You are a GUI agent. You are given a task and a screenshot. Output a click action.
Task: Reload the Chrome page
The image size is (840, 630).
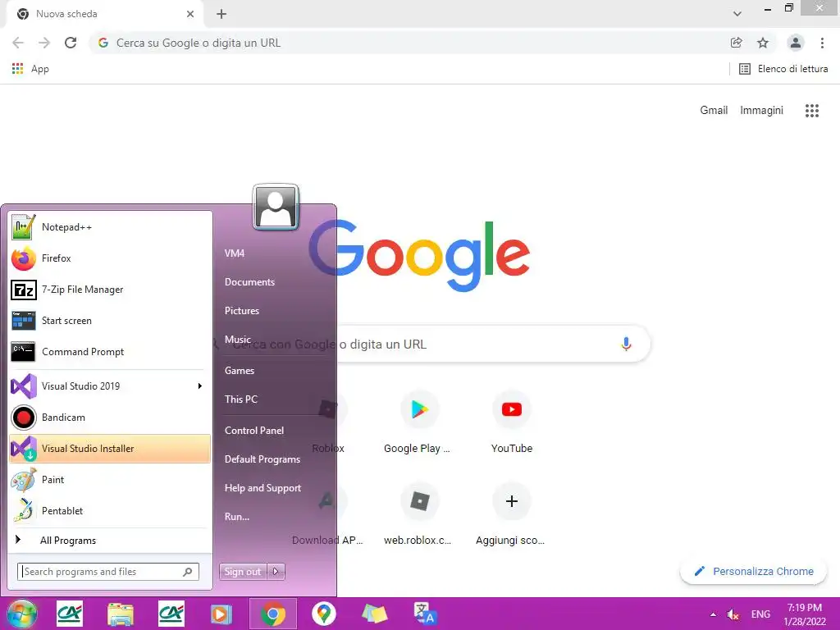point(71,43)
